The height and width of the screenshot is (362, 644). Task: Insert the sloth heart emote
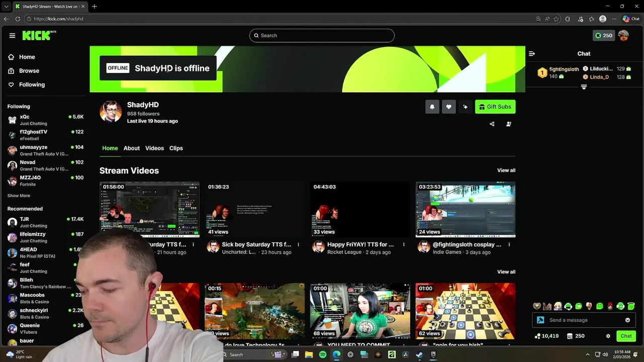537,306
